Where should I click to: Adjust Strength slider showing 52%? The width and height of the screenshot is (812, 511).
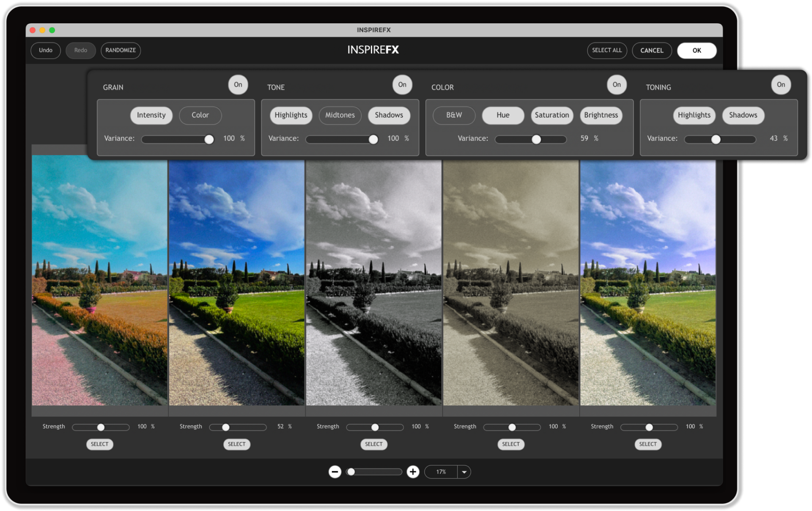[238, 427]
